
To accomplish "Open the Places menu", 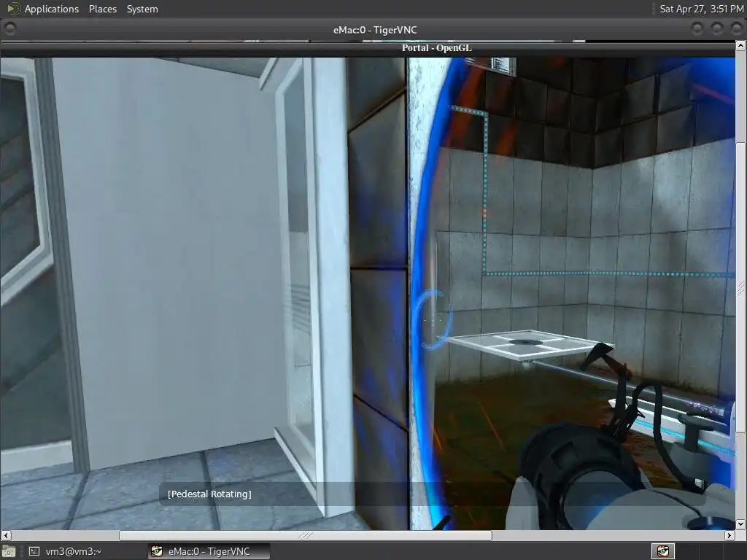I will (102, 9).
